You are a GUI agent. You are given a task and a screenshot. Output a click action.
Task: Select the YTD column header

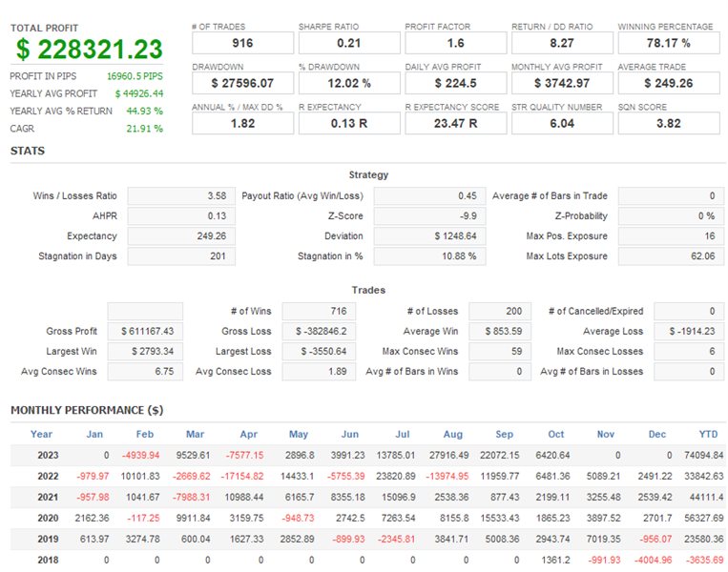point(709,434)
